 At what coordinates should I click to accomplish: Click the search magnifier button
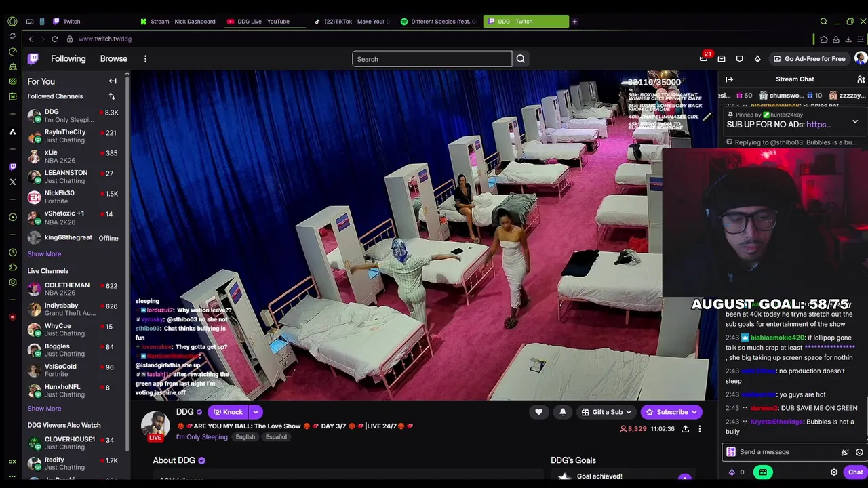click(x=520, y=59)
